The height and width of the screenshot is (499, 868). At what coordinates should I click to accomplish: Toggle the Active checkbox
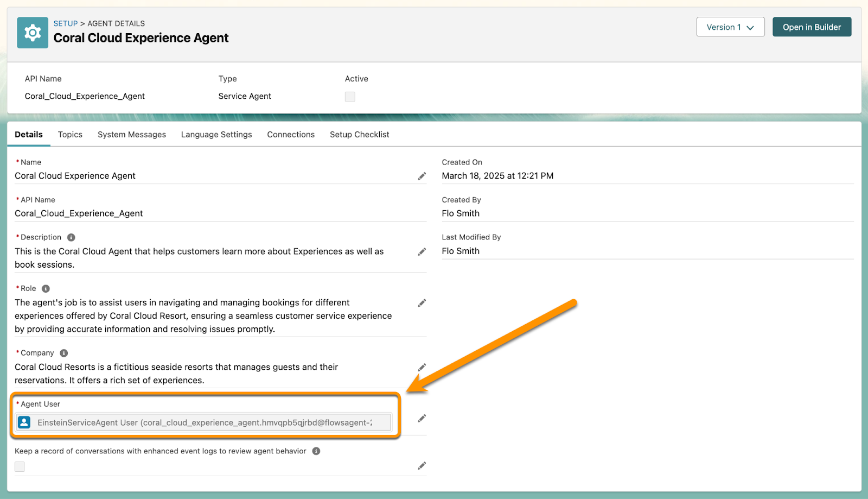point(350,97)
